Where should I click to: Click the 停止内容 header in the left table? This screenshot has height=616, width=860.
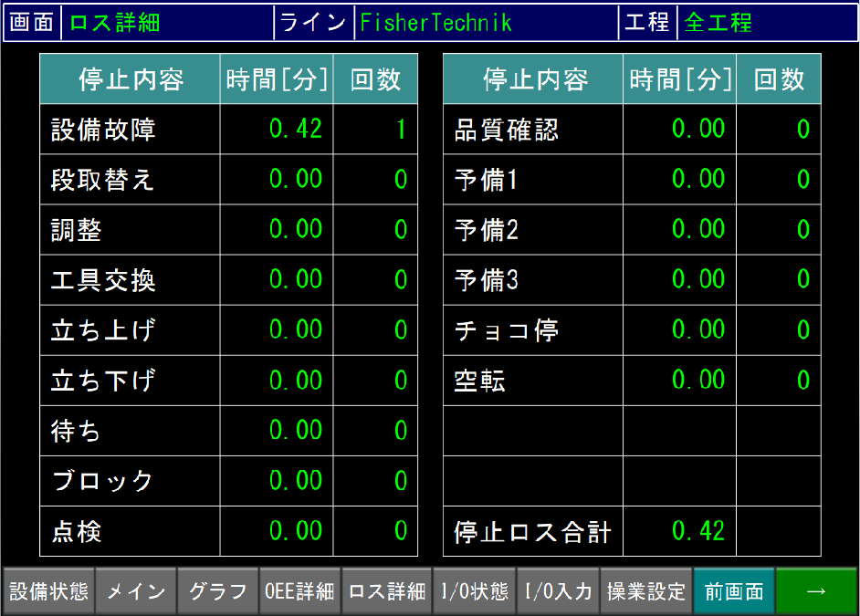pos(131,78)
